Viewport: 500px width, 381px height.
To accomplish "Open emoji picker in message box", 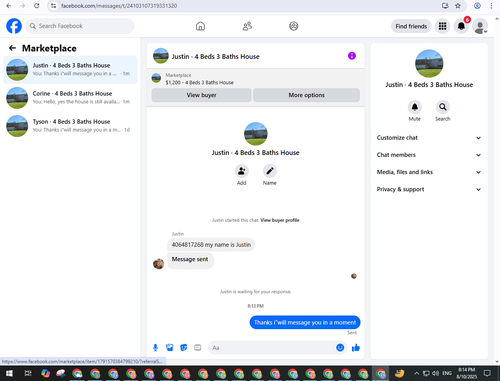I will [x=340, y=348].
